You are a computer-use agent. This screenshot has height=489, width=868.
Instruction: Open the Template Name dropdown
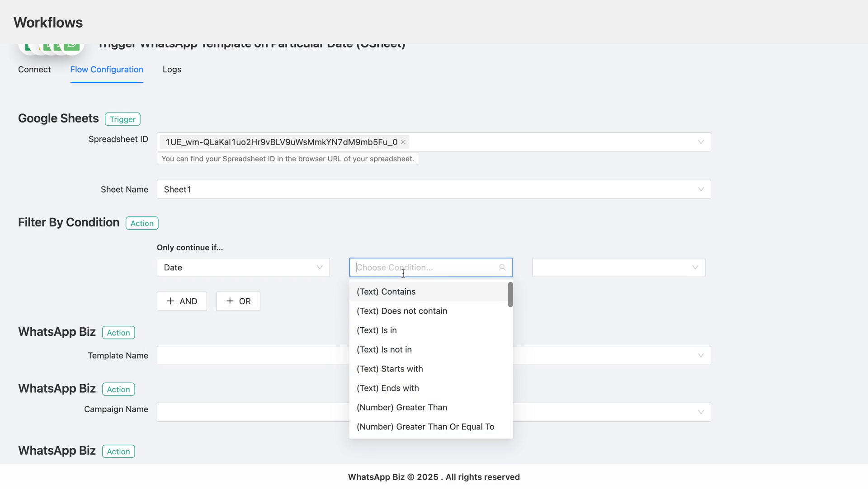pos(701,355)
